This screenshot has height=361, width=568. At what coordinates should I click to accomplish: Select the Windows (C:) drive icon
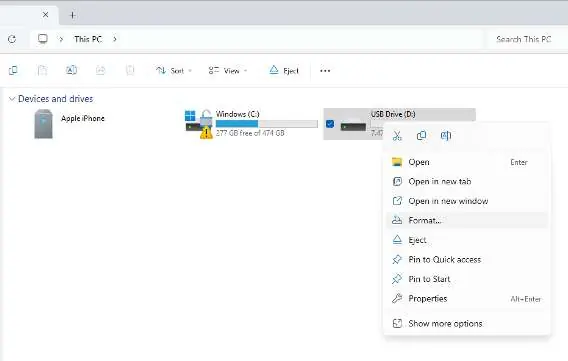click(x=199, y=124)
